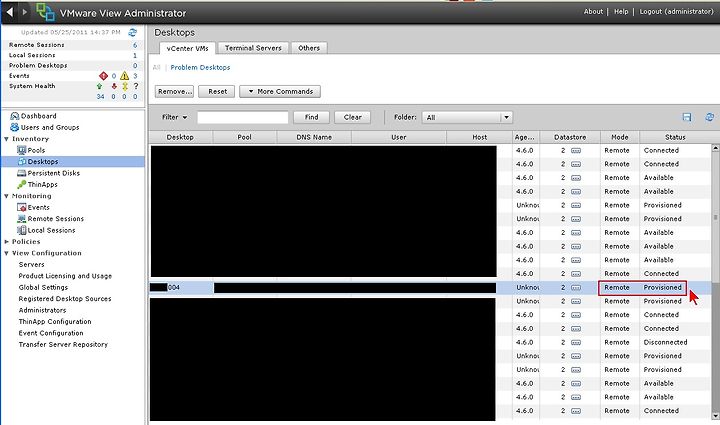Click the All filter link
720x425 pixels.
click(157, 67)
